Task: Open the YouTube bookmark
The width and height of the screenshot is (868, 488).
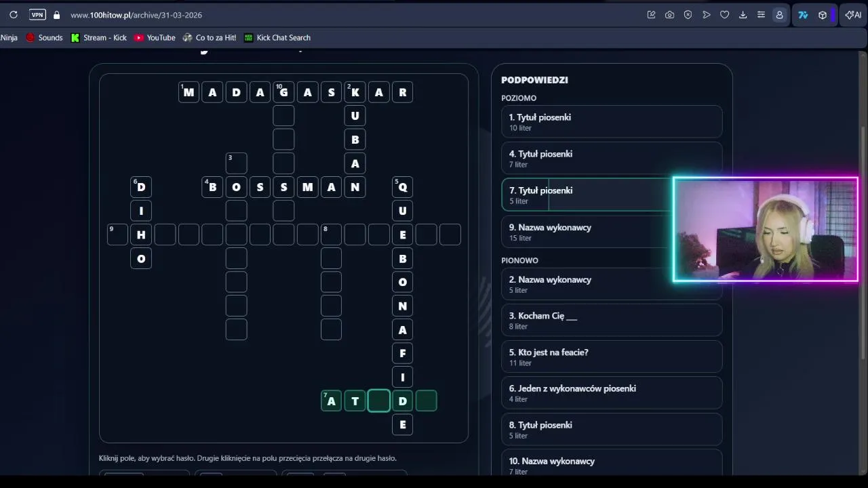Action: pyautogui.click(x=155, y=38)
